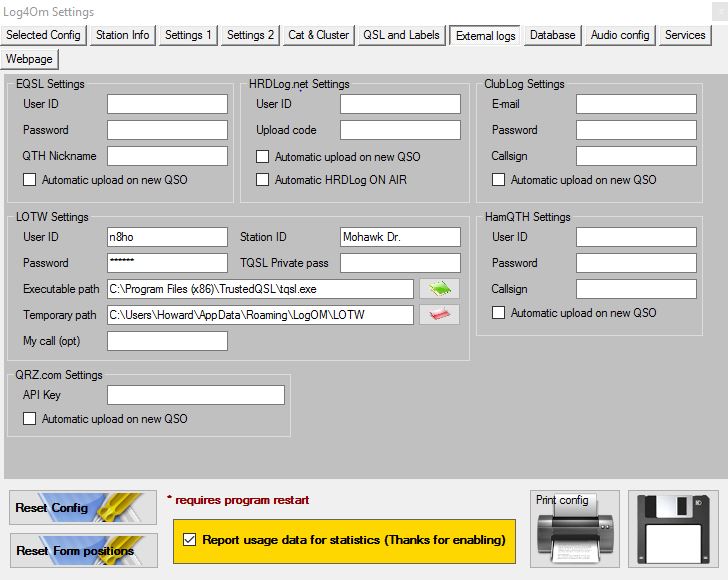
Task: Click the LOTW Password field
Action: pyautogui.click(x=167, y=263)
